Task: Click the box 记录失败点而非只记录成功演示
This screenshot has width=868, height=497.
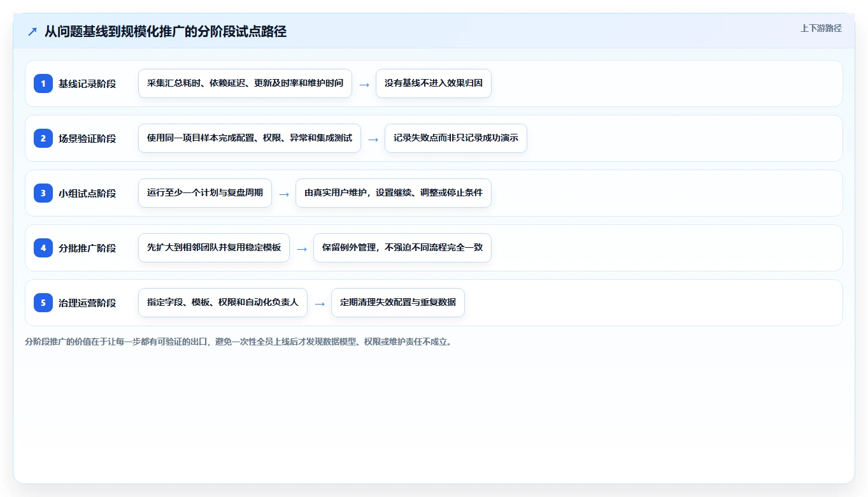Action: 456,138
